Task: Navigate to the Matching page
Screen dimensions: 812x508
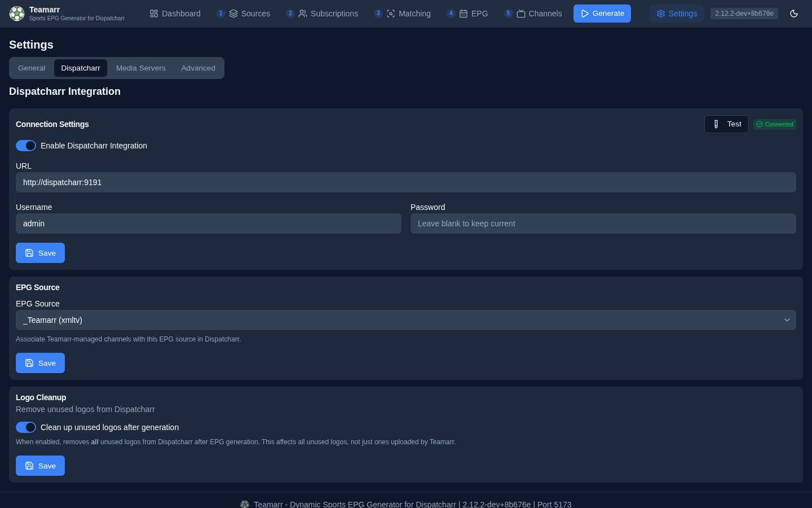Action: point(403,14)
